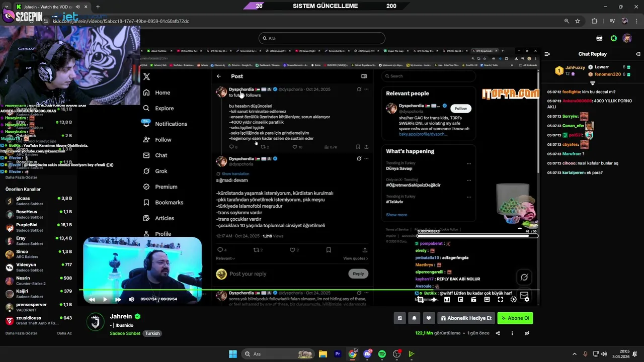Open the green Kick K icon in the header
The height and width of the screenshot is (362, 644).
click(x=614, y=38)
